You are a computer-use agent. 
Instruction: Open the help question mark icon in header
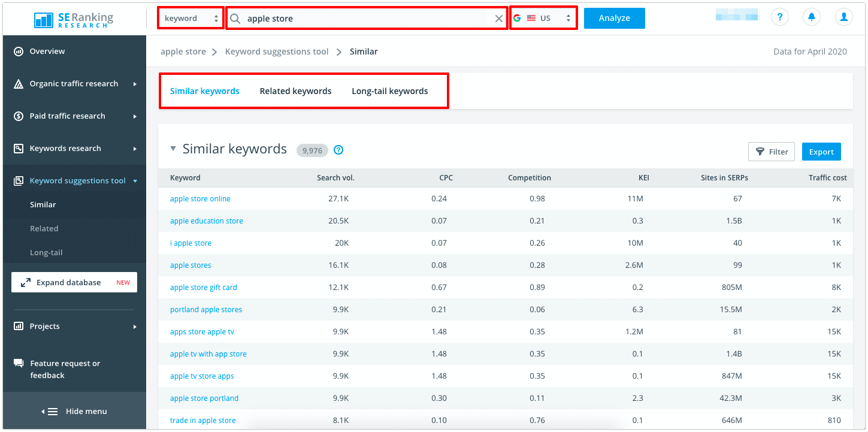point(779,17)
